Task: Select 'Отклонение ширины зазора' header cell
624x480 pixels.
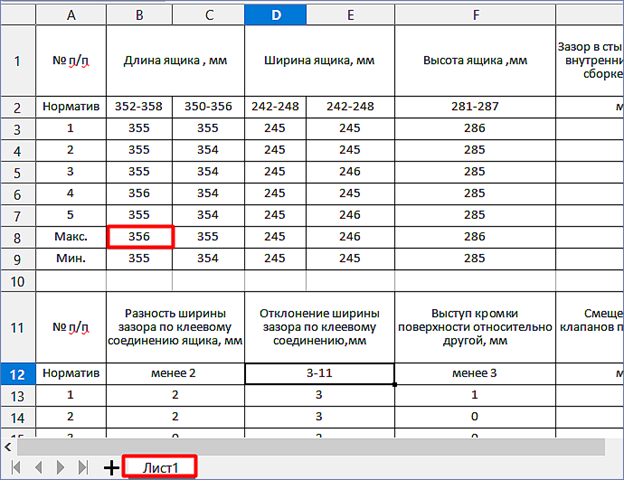Action: pyautogui.click(x=320, y=327)
